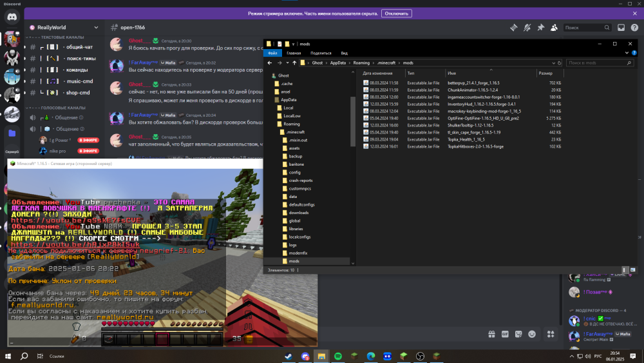Open the ReallyWorld server dropdown
644x363 pixels.
tap(96, 28)
